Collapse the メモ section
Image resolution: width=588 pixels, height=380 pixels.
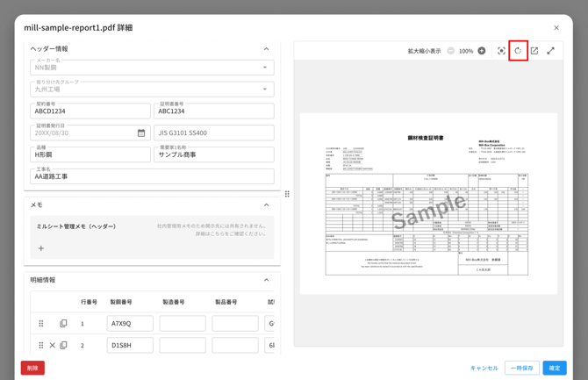click(x=266, y=204)
